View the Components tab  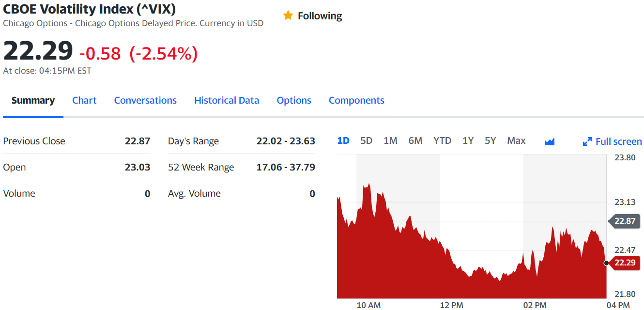point(356,100)
